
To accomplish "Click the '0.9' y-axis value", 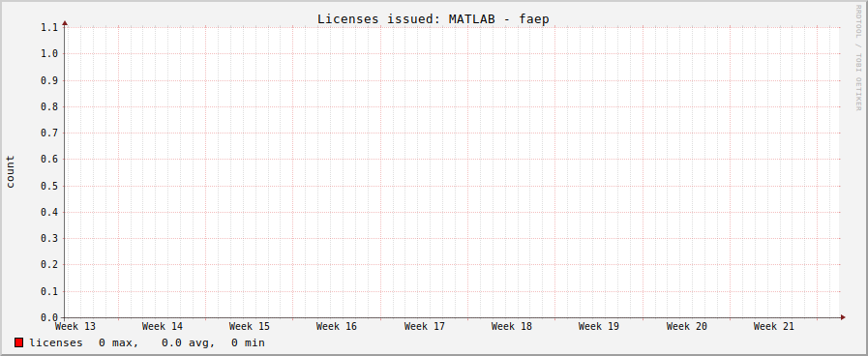I will click(x=49, y=80).
